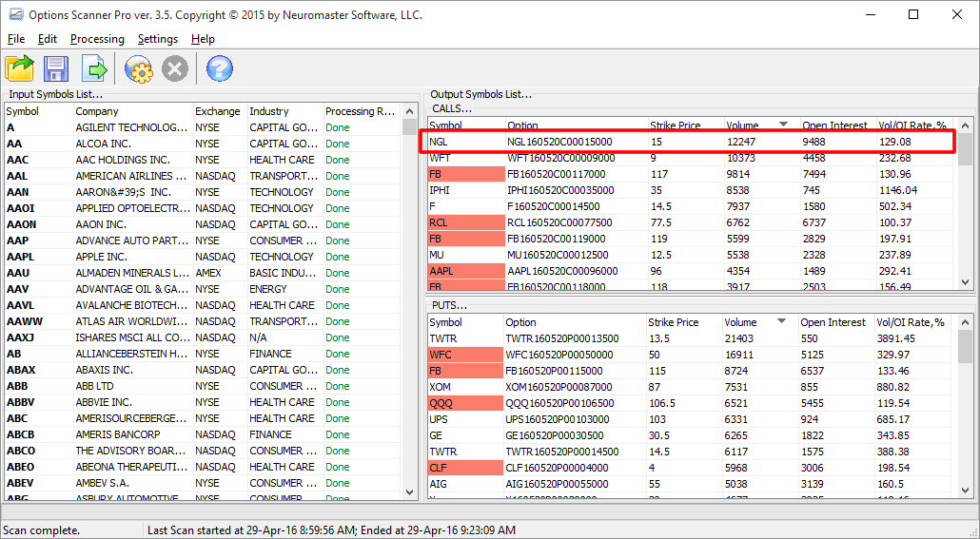The height and width of the screenshot is (539, 980).
Task: Select the AAL American Airlines row
Action: pyautogui.click(x=203, y=176)
